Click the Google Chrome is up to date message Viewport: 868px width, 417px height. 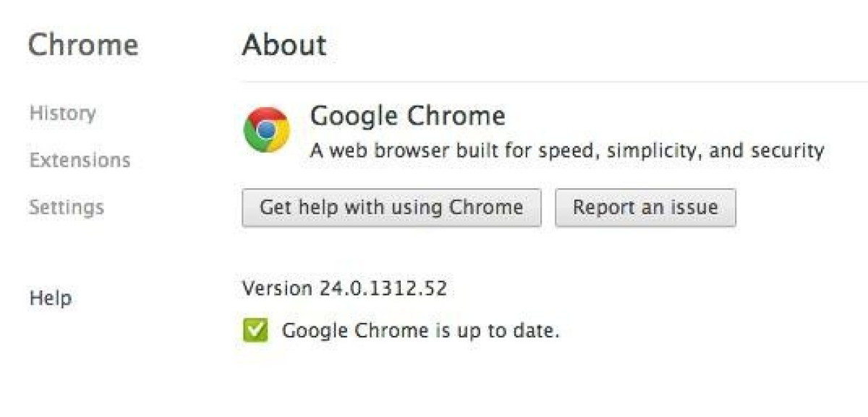coord(421,332)
